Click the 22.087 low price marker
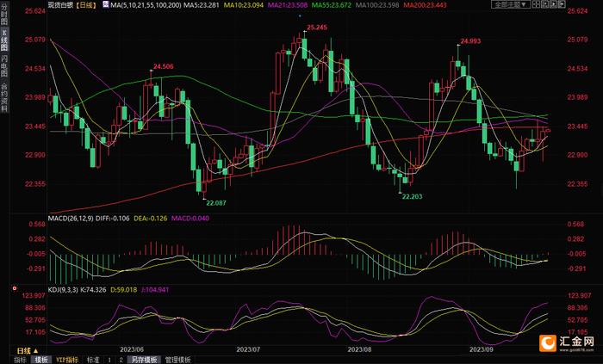This screenshot has height=364, width=603. pos(216,203)
